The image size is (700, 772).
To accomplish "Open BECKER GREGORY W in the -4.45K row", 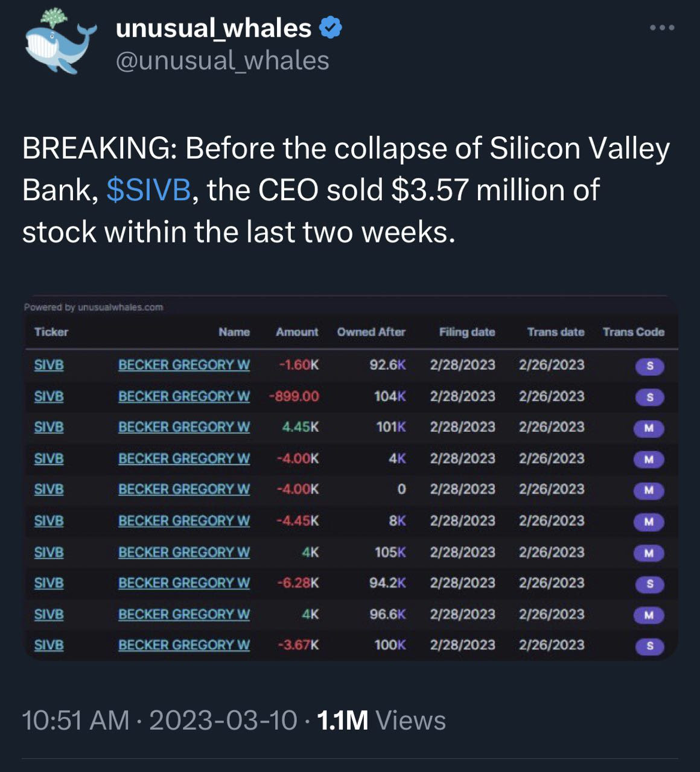I will (184, 520).
